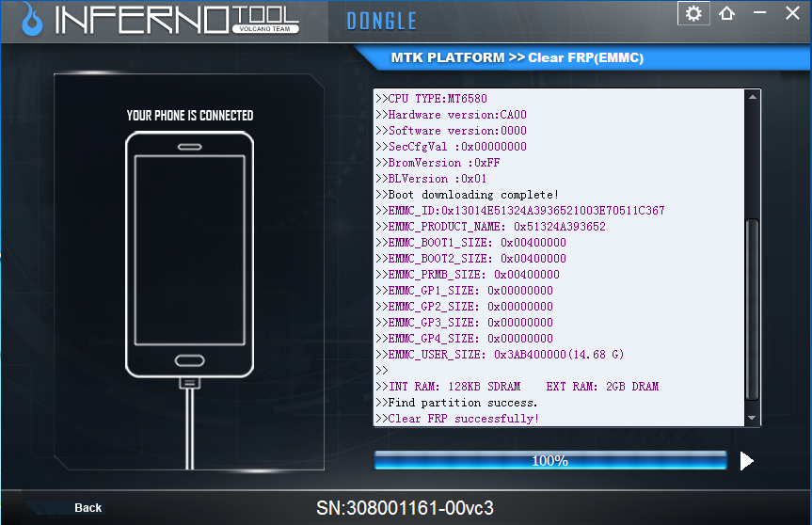Screen dimensions: 812x525
Task: Click MTK PLATFORM >> Clear FRP(EMMC) title
Action: click(x=517, y=57)
